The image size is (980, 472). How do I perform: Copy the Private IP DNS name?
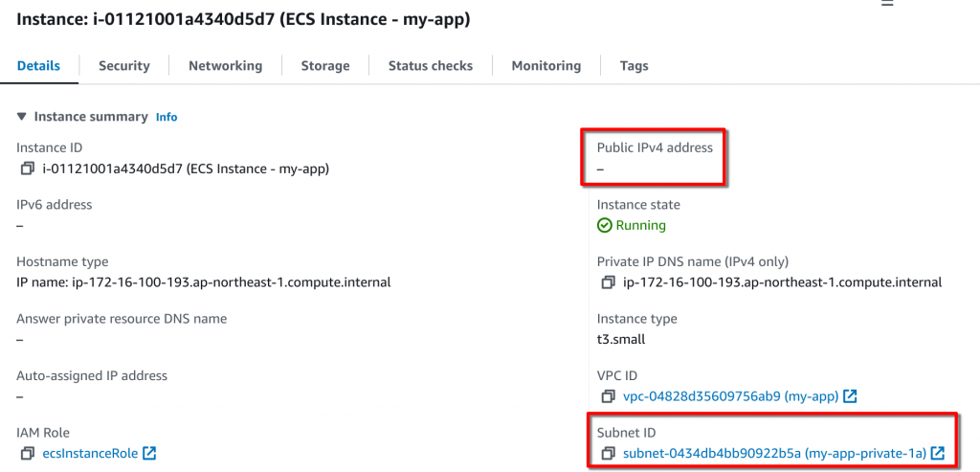[607, 282]
